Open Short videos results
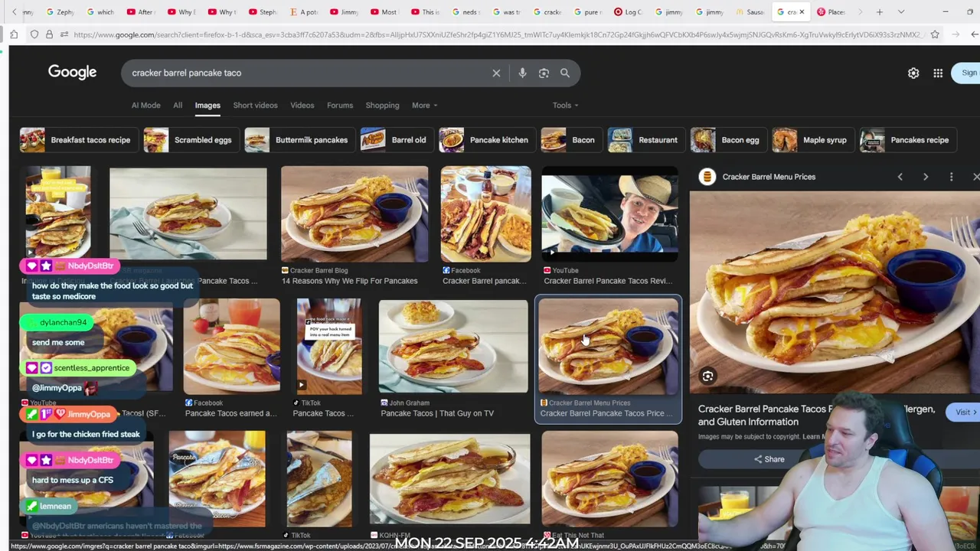980x551 pixels. pos(255,106)
